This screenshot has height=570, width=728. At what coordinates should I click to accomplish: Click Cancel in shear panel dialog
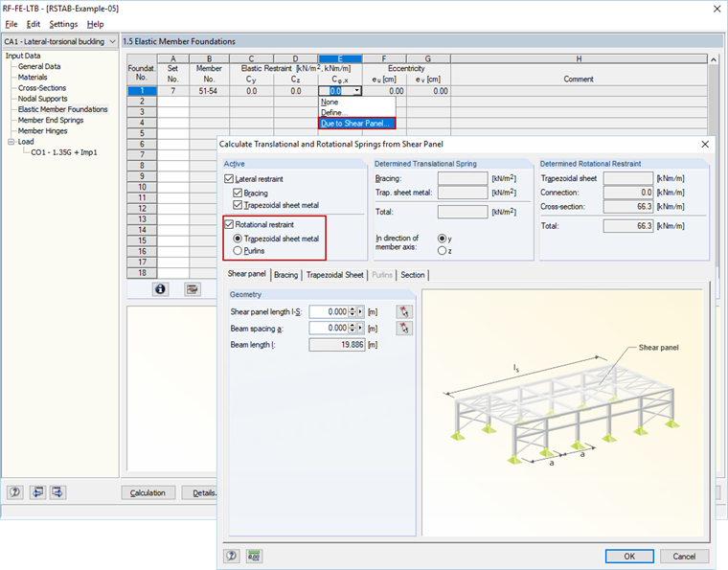pyautogui.click(x=684, y=556)
